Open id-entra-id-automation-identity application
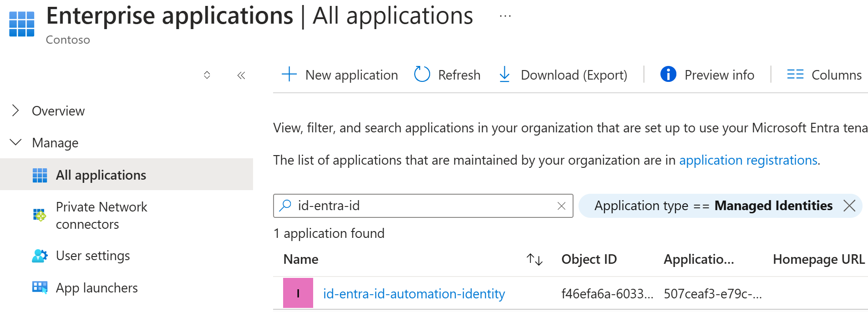Image resolution: width=868 pixels, height=312 pixels. (414, 294)
